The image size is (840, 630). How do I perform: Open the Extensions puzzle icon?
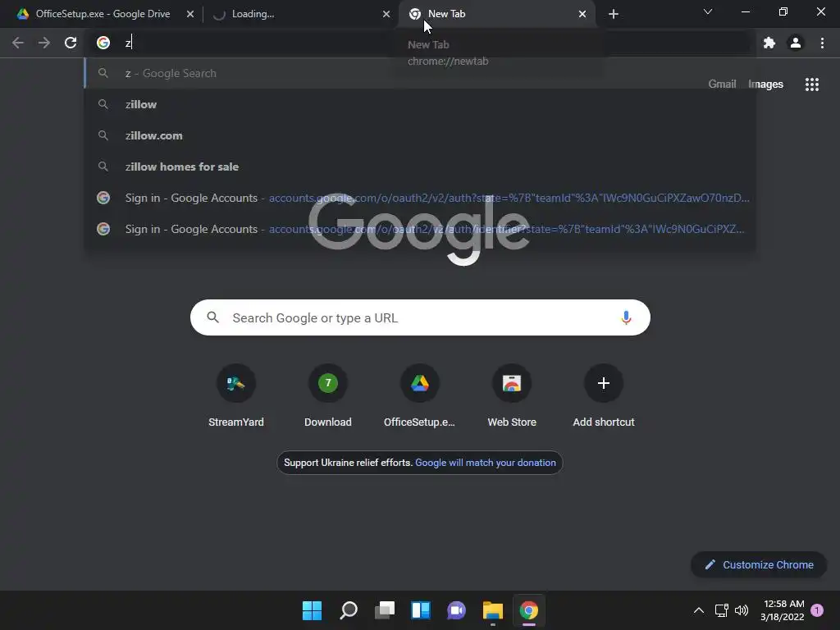pyautogui.click(x=769, y=43)
